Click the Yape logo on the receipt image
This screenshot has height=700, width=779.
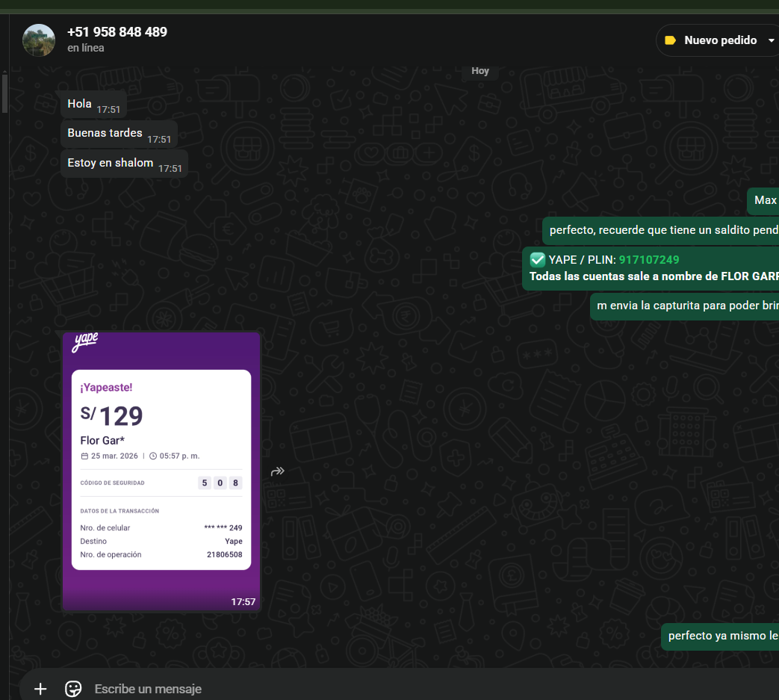85,342
